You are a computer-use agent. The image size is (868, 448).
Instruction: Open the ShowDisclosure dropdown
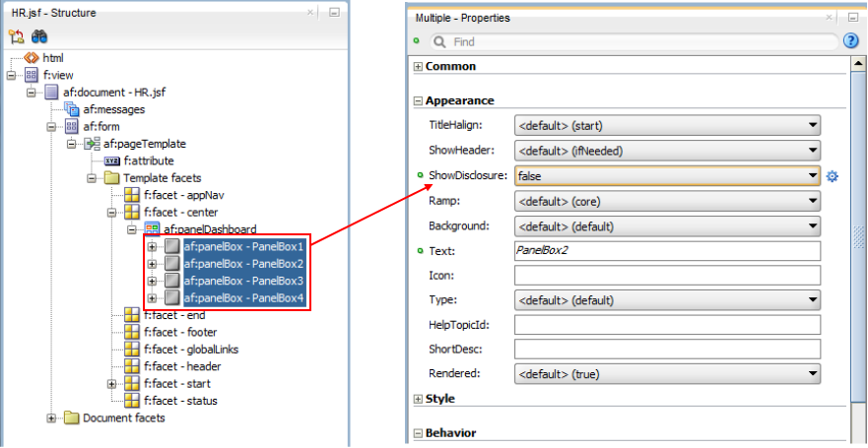point(667,176)
